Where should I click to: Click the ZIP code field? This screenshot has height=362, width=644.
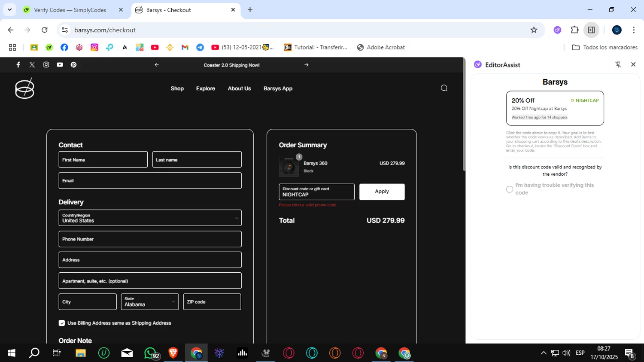pyautogui.click(x=212, y=302)
